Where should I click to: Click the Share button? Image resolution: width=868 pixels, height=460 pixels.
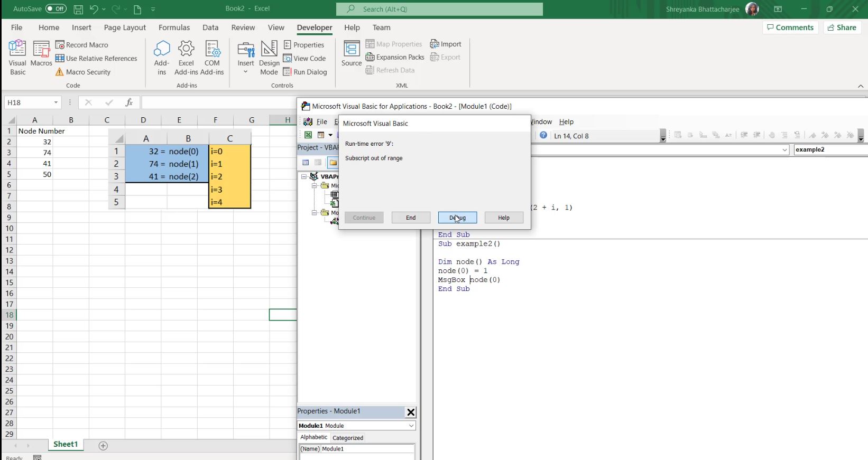pos(842,27)
